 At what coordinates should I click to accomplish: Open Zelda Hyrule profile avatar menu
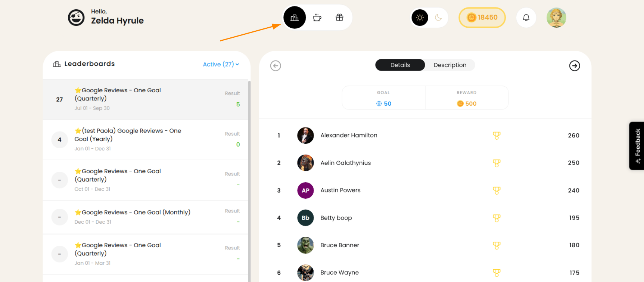click(x=556, y=18)
